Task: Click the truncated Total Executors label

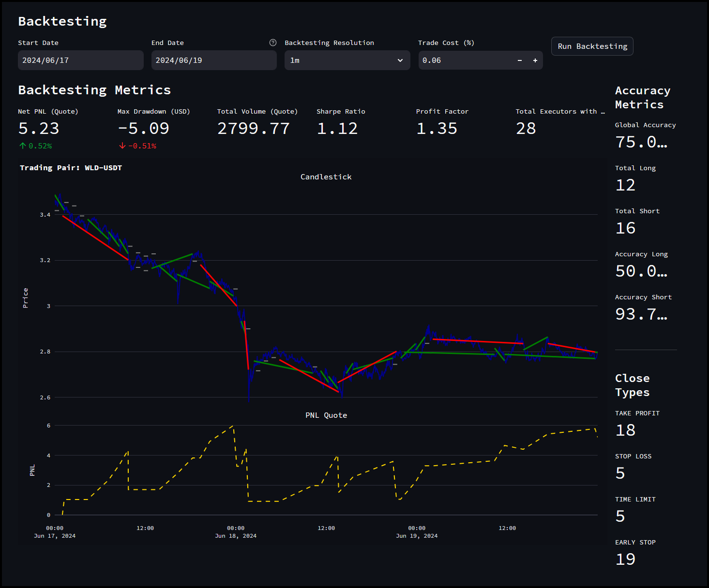Action: tap(560, 111)
